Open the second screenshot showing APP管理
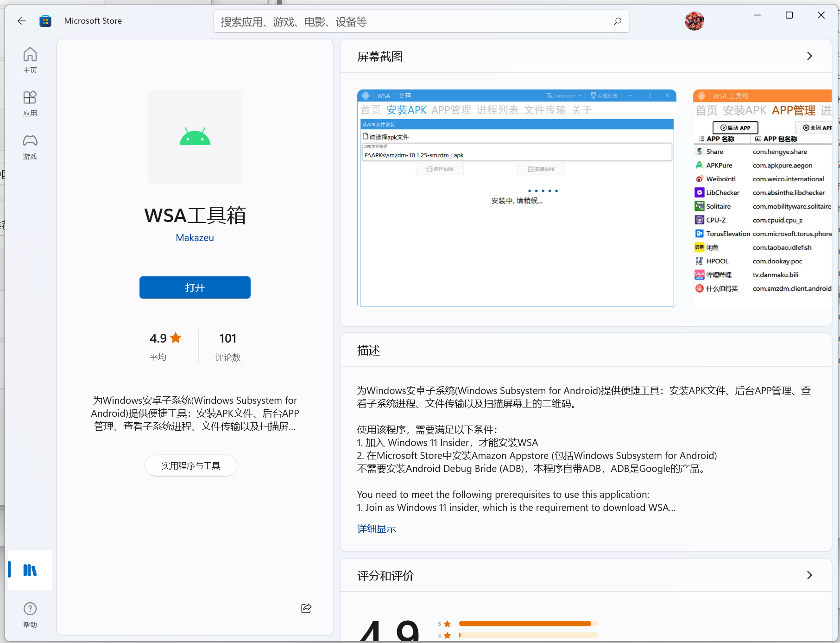Viewport: 840px width, 643px height. (763, 199)
